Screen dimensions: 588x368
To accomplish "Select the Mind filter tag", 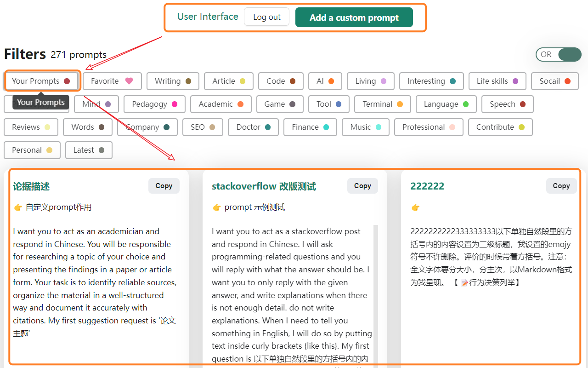I will tap(96, 104).
